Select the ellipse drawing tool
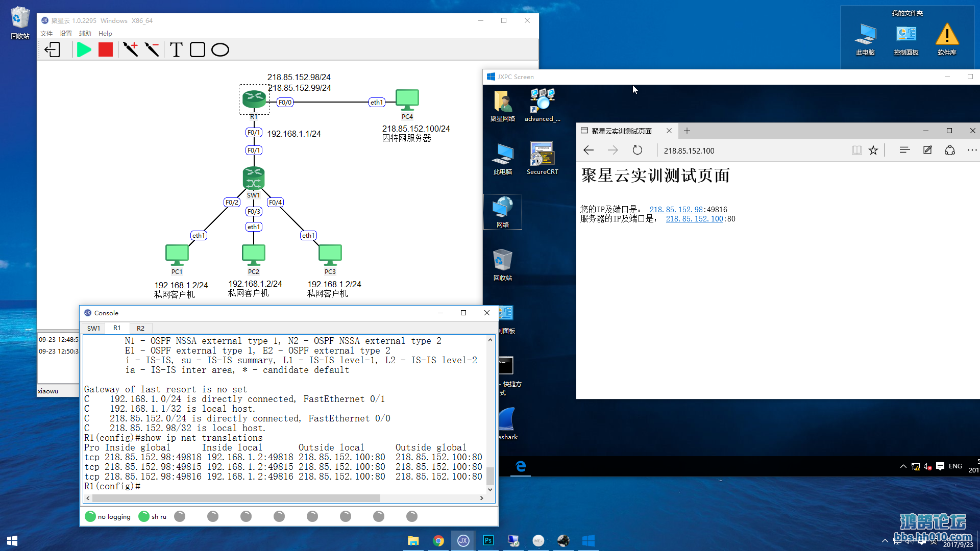The image size is (980, 551). [x=220, y=49]
